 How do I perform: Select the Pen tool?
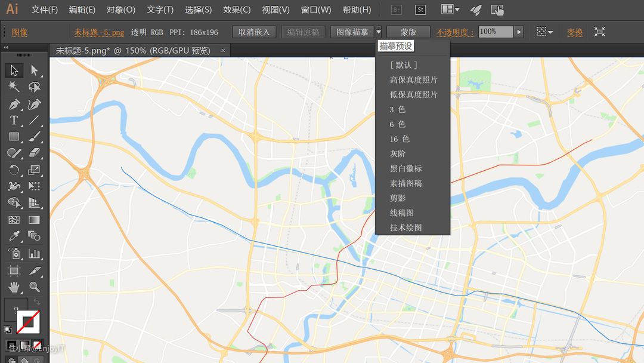click(x=14, y=104)
